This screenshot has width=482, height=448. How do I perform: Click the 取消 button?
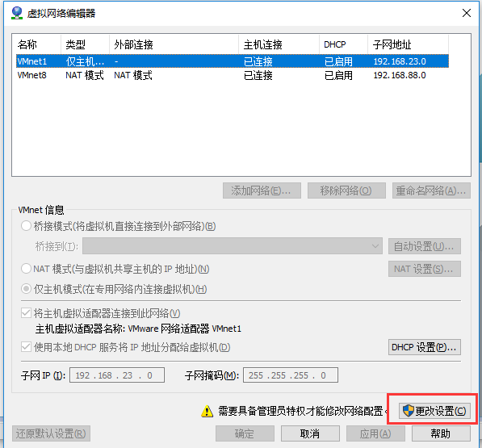click(x=310, y=433)
